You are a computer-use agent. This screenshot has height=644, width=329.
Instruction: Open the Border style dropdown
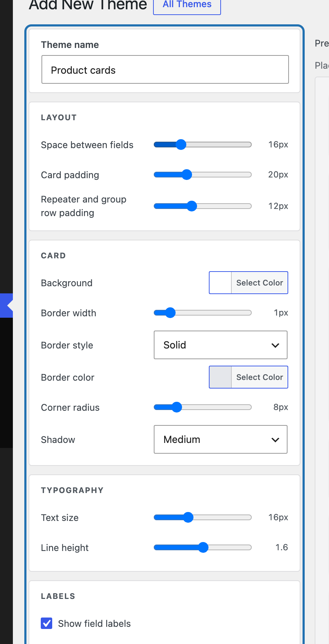pyautogui.click(x=221, y=345)
